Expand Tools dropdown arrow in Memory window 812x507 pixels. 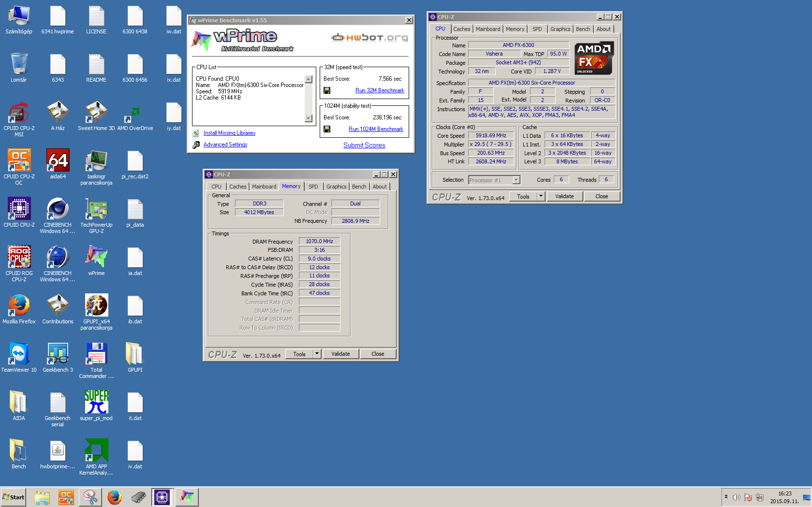317,354
